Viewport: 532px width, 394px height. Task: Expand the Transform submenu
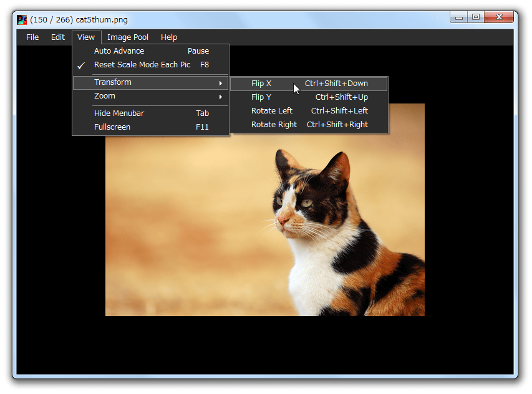(151, 83)
